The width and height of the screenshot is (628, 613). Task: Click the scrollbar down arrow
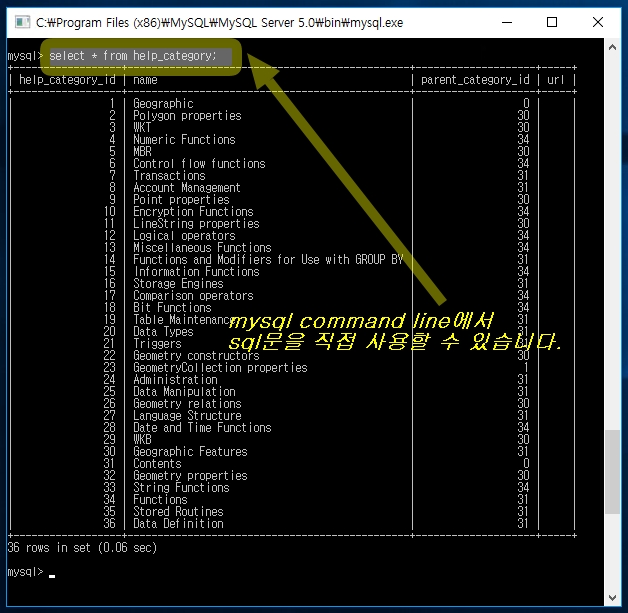(612, 597)
